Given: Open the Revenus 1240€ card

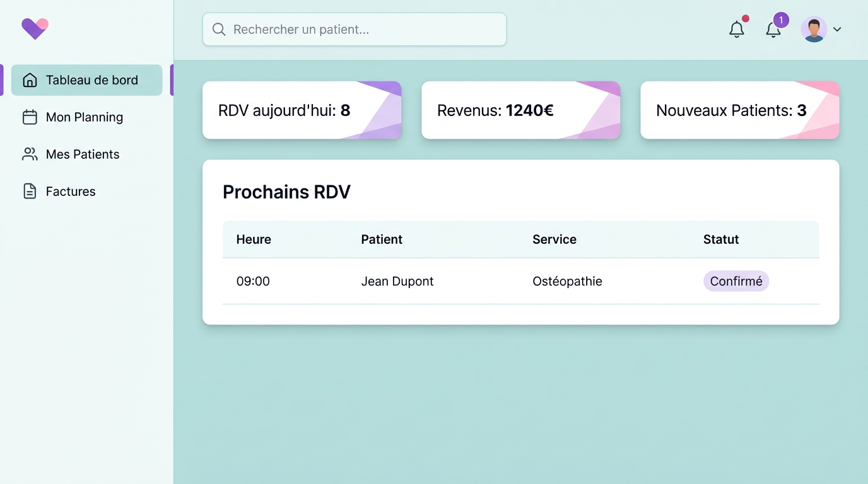Looking at the screenshot, I should click(521, 110).
